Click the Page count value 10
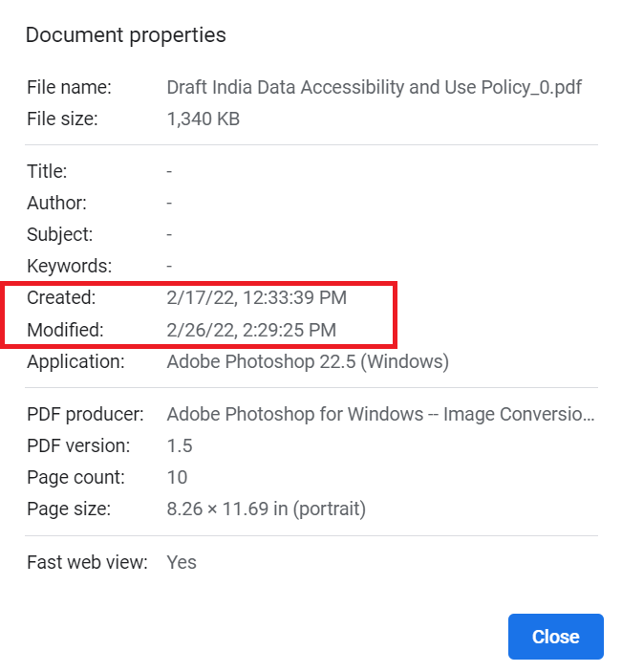 tap(177, 477)
